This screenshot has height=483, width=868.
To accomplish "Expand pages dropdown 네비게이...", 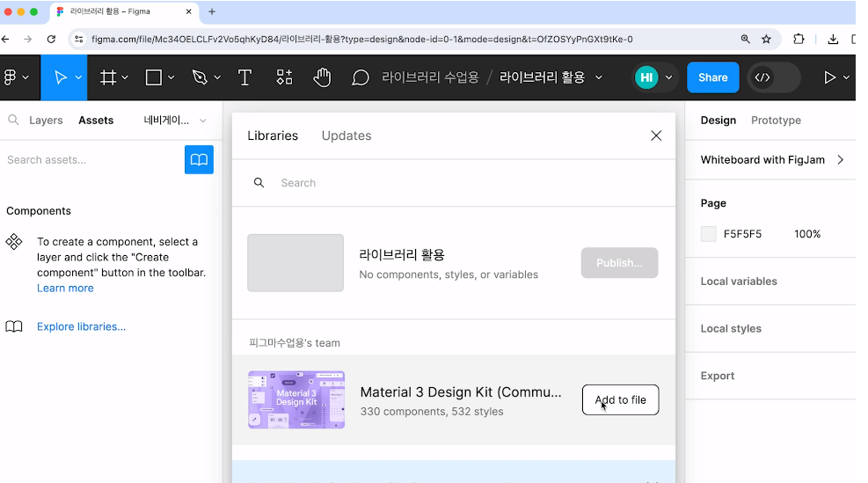I will [175, 121].
